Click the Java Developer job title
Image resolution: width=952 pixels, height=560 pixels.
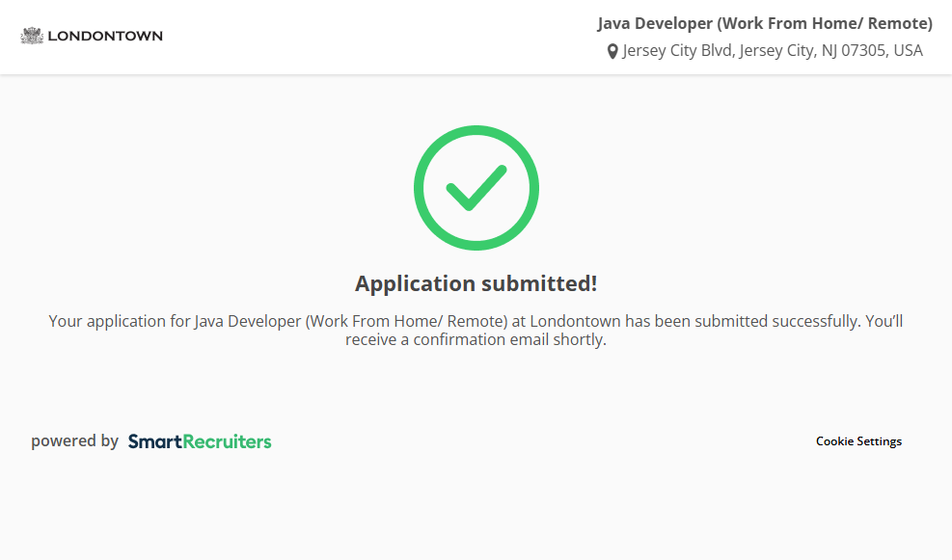pyautogui.click(x=656, y=23)
